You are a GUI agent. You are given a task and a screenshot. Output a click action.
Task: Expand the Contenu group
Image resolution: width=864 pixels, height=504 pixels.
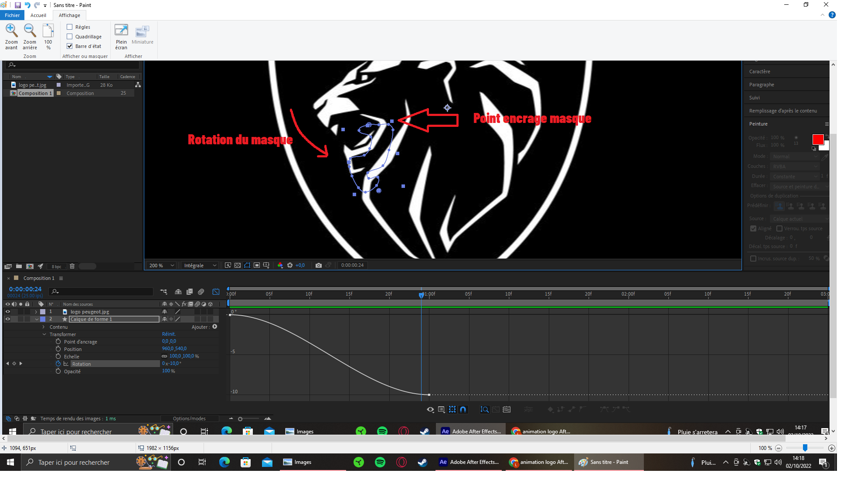44,327
